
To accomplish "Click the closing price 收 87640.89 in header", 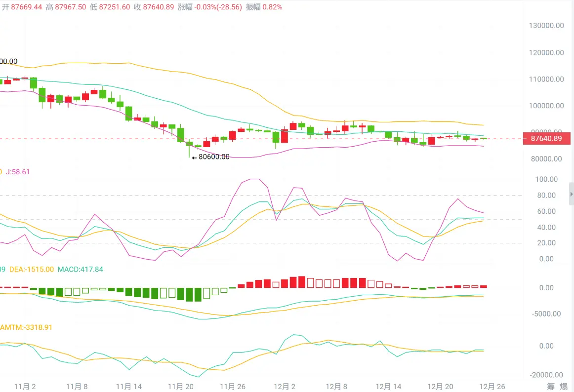I will 154,7.
